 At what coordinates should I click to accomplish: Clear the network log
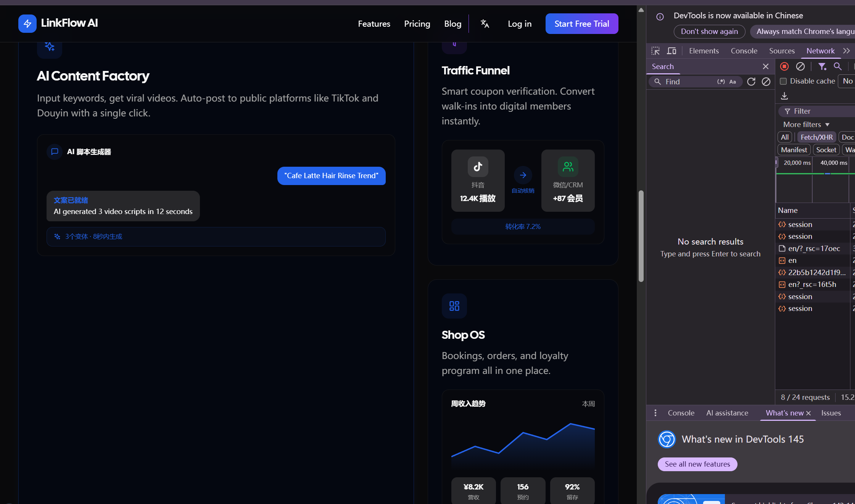pos(800,66)
